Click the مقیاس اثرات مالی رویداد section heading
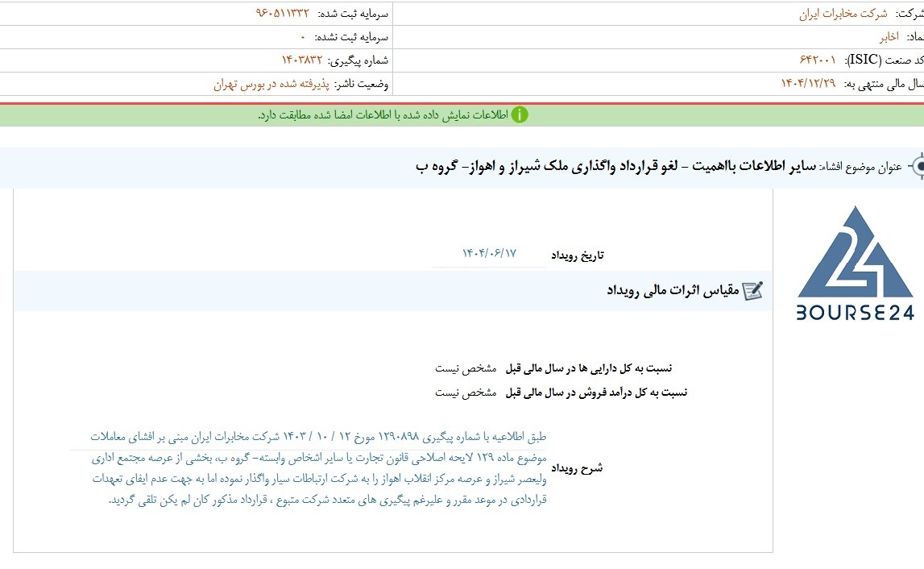924x569 pixels. [x=673, y=291]
